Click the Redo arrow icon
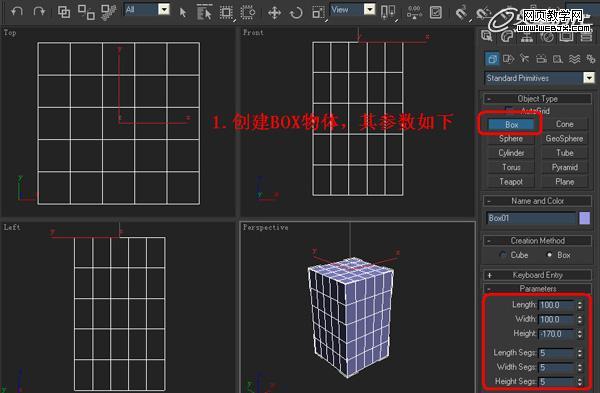This screenshot has height=393, width=600. [x=39, y=11]
